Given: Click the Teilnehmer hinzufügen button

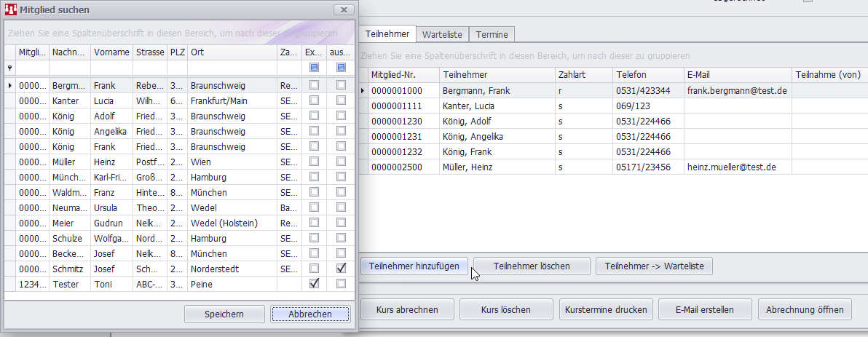Looking at the screenshot, I should tap(414, 266).
